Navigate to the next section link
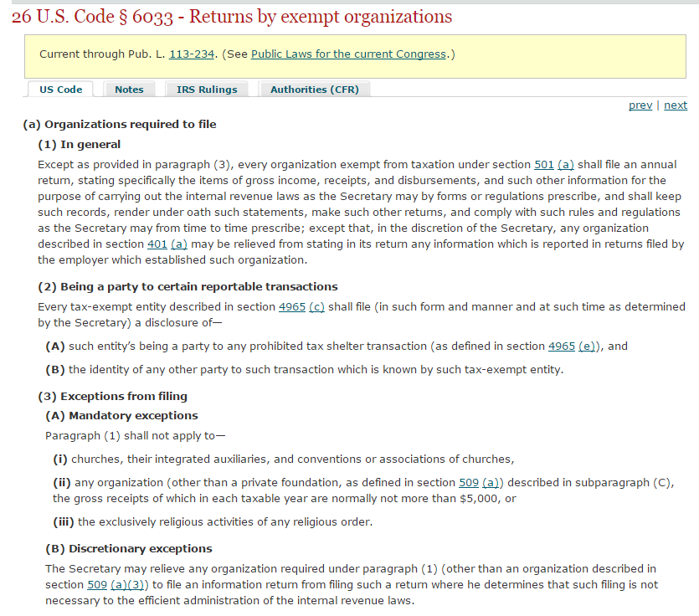This screenshot has height=616, width=699. 676,105
